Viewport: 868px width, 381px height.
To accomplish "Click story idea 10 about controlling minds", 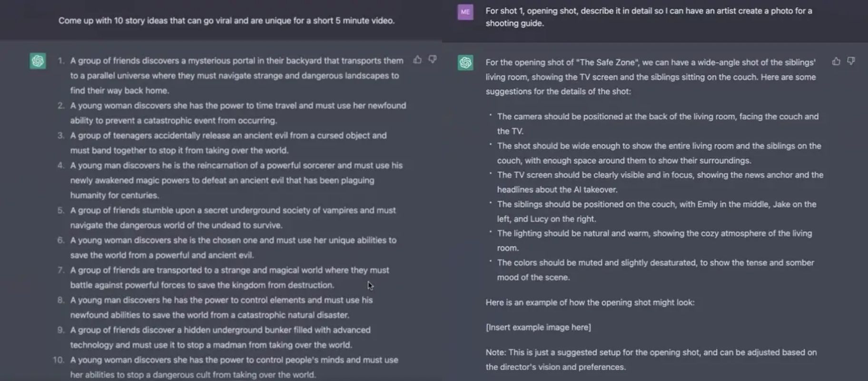I will click(x=234, y=367).
